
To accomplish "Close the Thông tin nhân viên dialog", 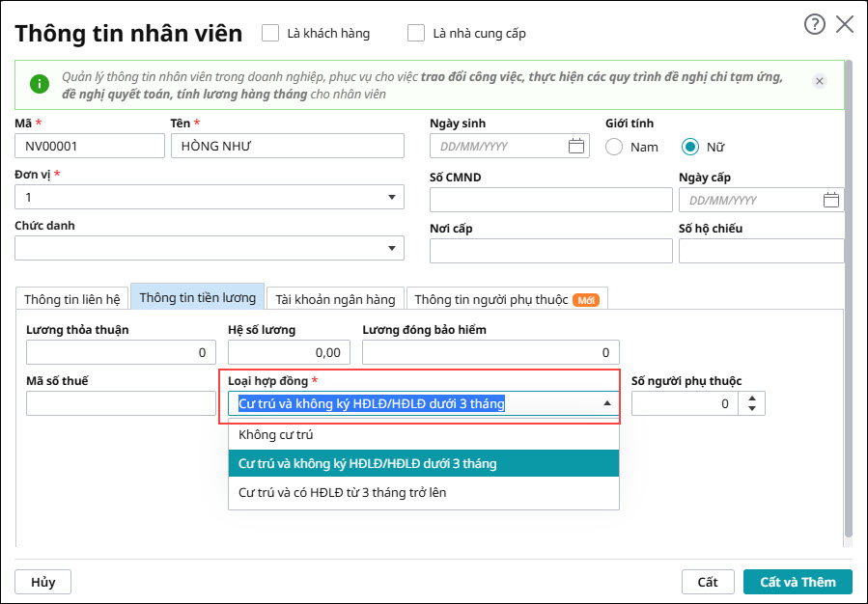I will pos(845,24).
